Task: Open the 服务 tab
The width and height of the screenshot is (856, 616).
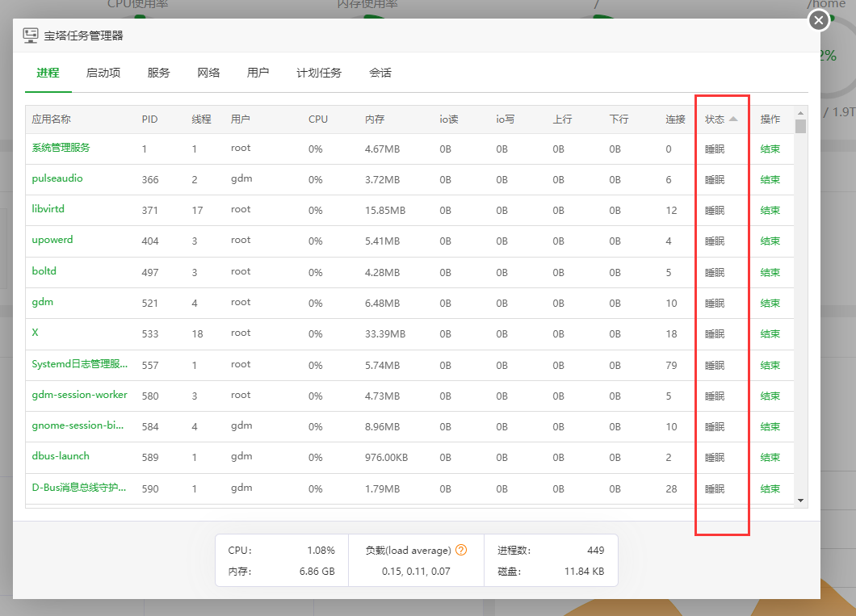Action: coord(158,73)
